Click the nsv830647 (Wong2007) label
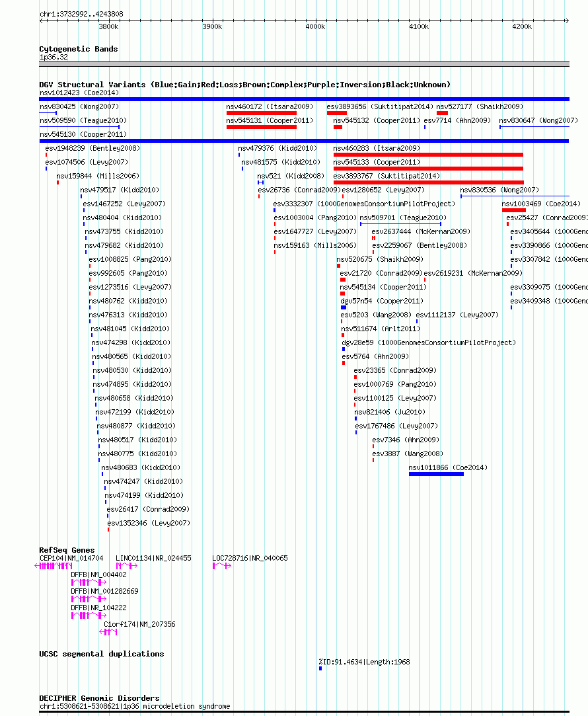Viewport: 588px width, 716px height. click(x=538, y=120)
